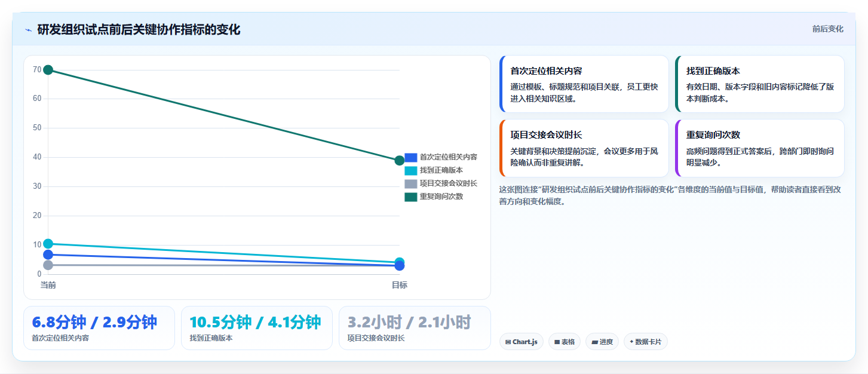Open the 找到正确版本 description card
This screenshot has height=374, width=868.
759,84
